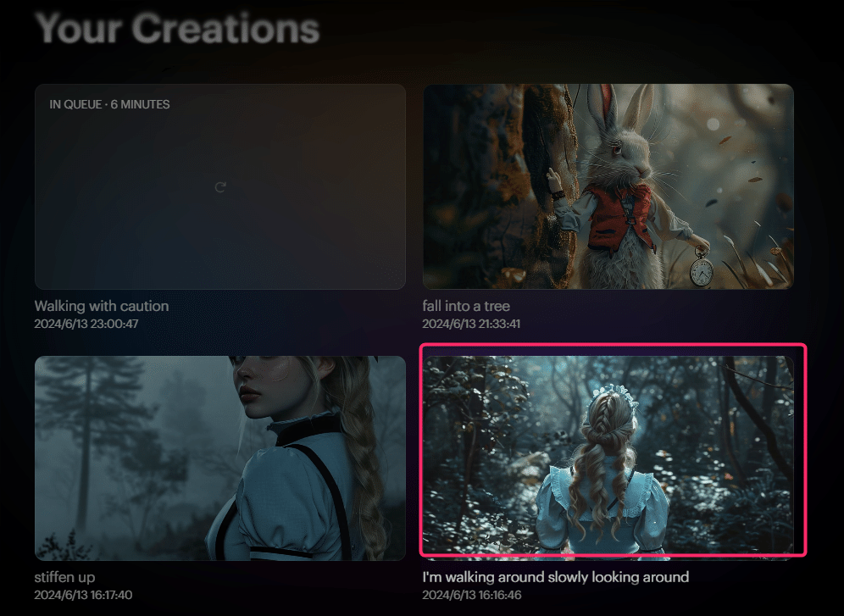This screenshot has height=616, width=844.
Task: Click the 'Your Creations' heading
Action: pyautogui.click(x=178, y=28)
